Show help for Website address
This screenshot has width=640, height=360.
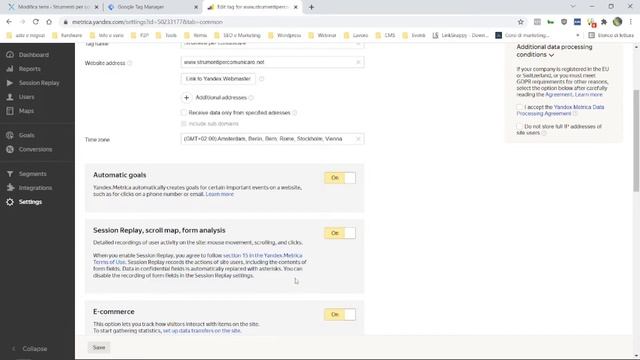click(x=129, y=63)
